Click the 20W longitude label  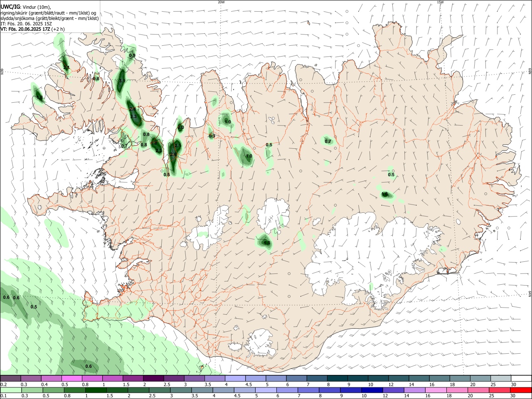point(221,2)
